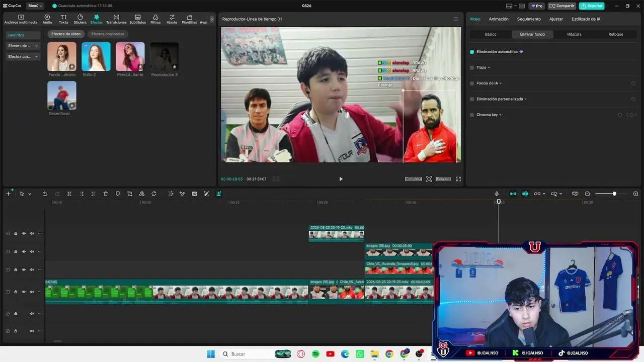Delete the selected clip with trash icon
The height and width of the screenshot is (362, 644).
point(106,194)
